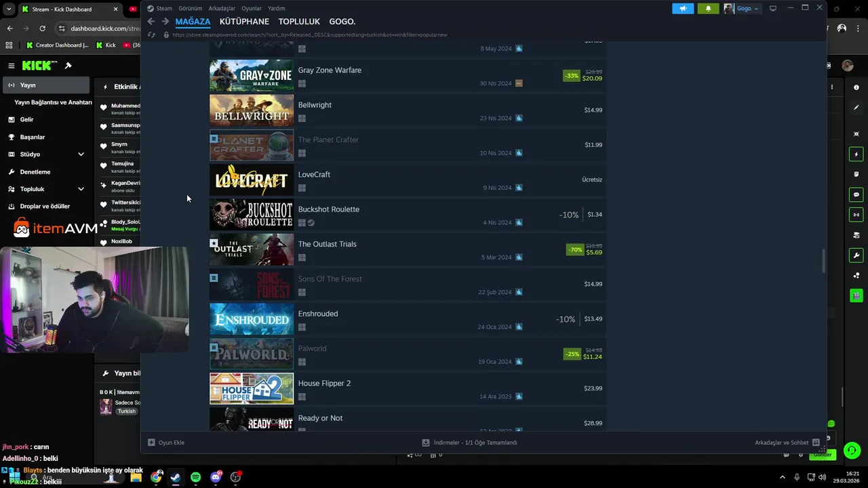
Task: Open Steam notifications bell
Action: click(x=708, y=8)
